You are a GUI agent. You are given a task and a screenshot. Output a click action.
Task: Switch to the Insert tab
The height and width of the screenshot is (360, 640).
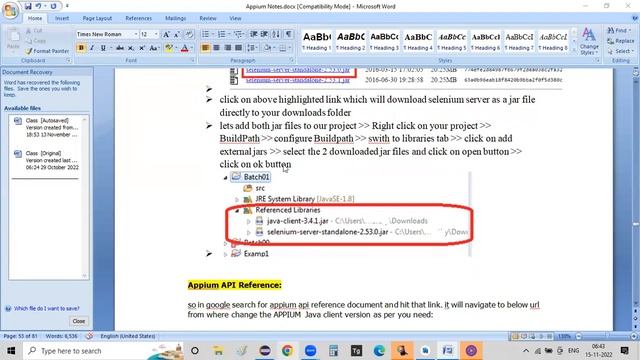(62, 18)
